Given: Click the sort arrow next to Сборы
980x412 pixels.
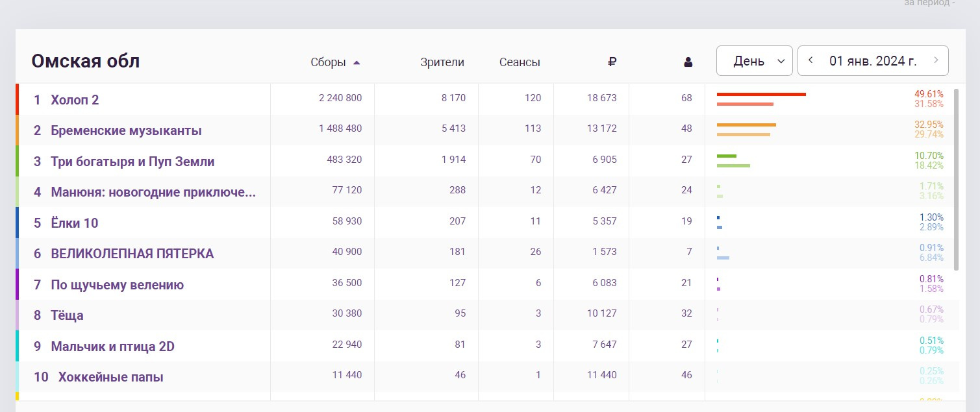Looking at the screenshot, I should [x=357, y=63].
